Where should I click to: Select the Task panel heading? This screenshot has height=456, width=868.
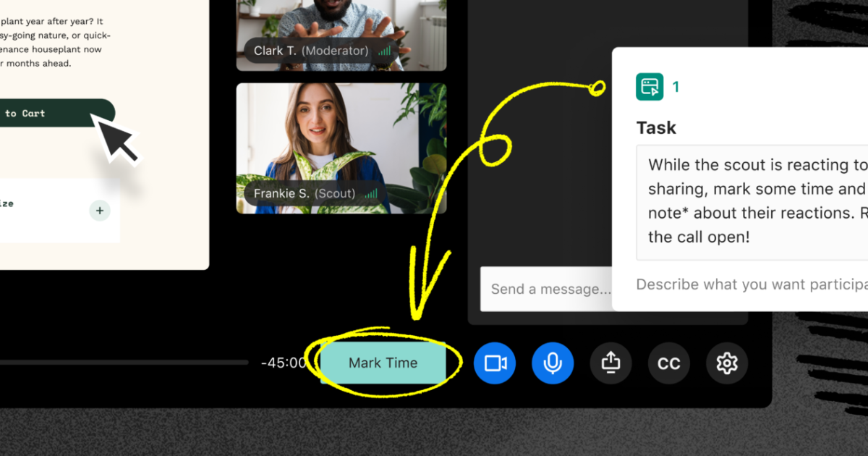[x=655, y=127]
